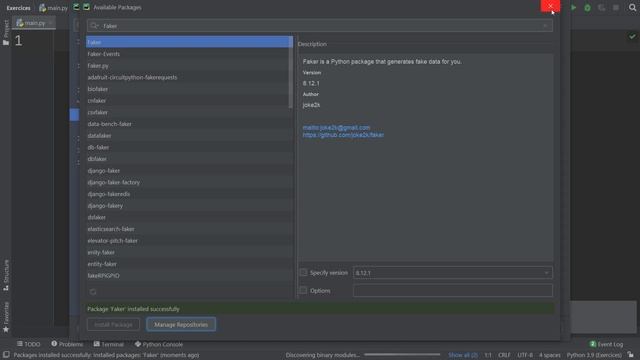The height and width of the screenshot is (360, 640).
Task: Click the Show all (2) link in status bar
Action: [463, 355]
